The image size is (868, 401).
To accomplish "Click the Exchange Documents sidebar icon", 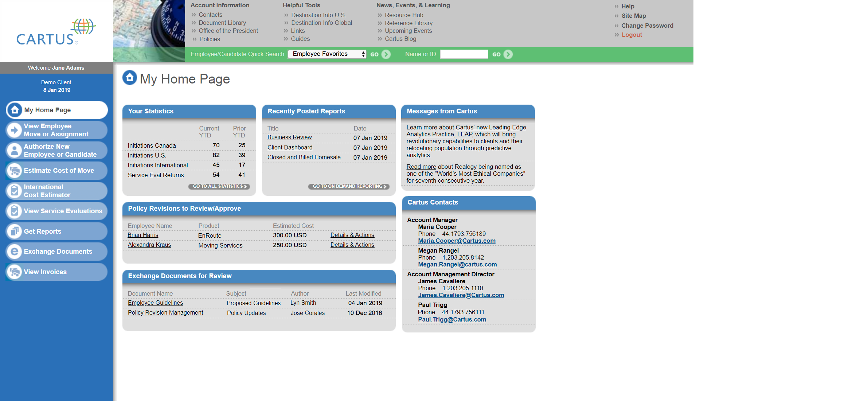I will [x=15, y=252].
